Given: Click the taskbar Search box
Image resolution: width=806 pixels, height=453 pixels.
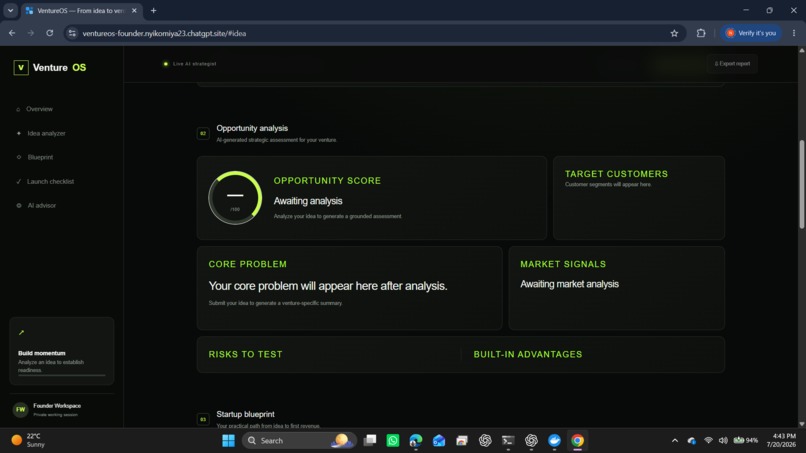Looking at the screenshot, I should pyautogui.click(x=299, y=441).
